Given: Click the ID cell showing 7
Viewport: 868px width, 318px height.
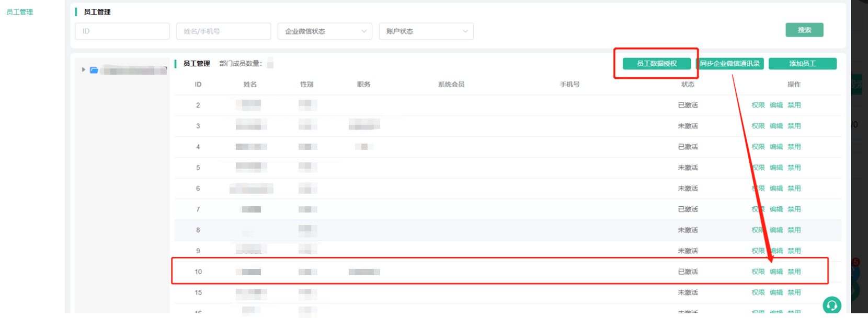Looking at the screenshot, I should tap(198, 209).
